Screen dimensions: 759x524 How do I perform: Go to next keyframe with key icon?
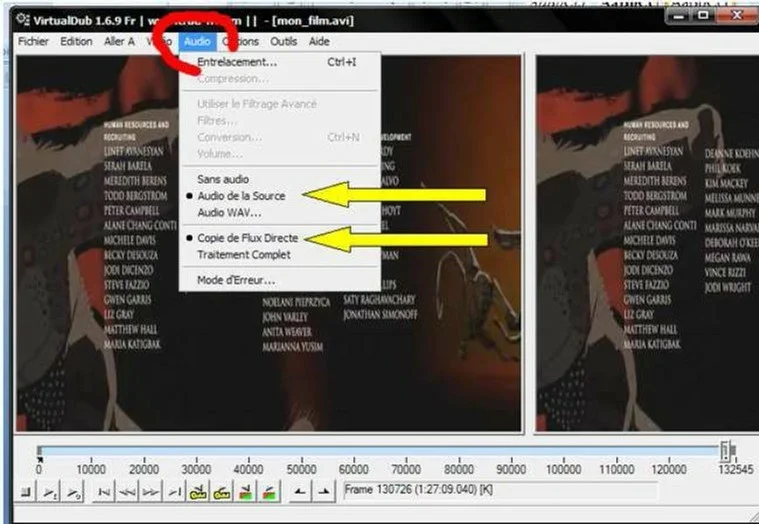click(222, 491)
